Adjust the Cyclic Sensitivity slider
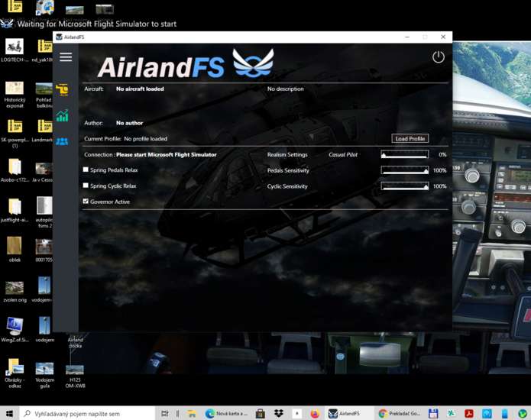531x420 pixels. point(405,186)
